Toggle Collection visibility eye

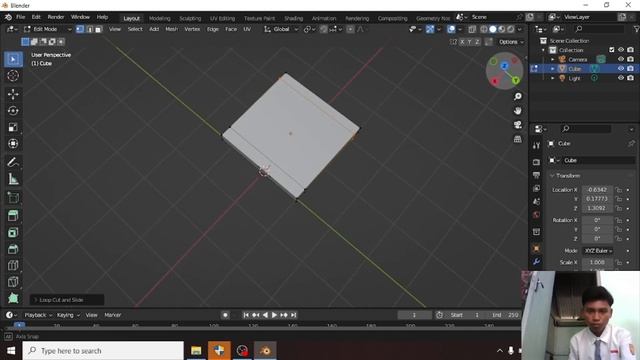tap(621, 50)
